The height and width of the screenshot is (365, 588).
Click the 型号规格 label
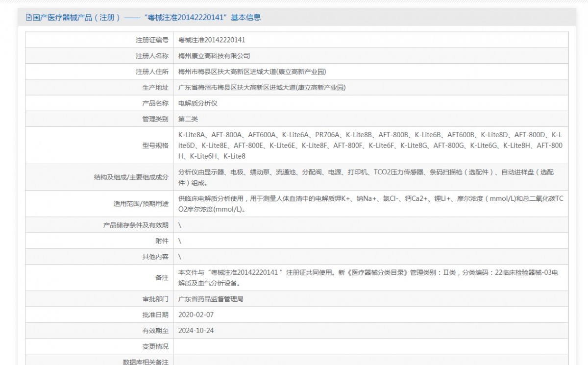point(155,146)
